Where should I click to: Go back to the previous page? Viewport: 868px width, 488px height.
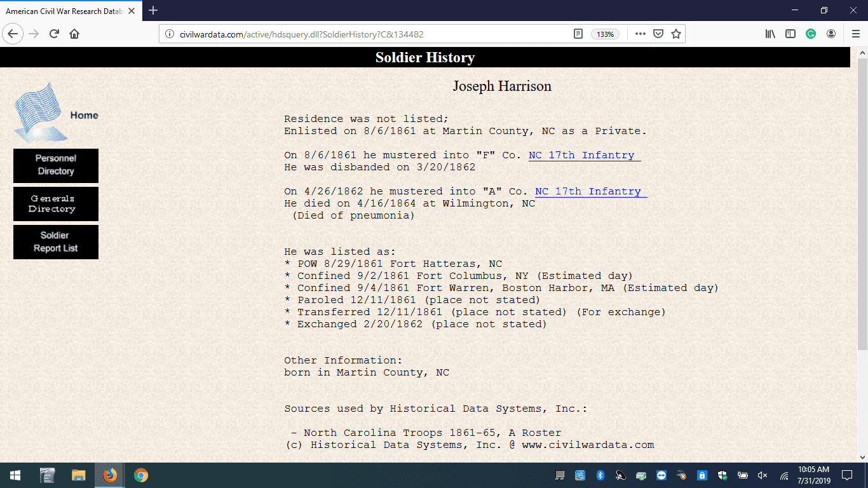click(x=13, y=34)
